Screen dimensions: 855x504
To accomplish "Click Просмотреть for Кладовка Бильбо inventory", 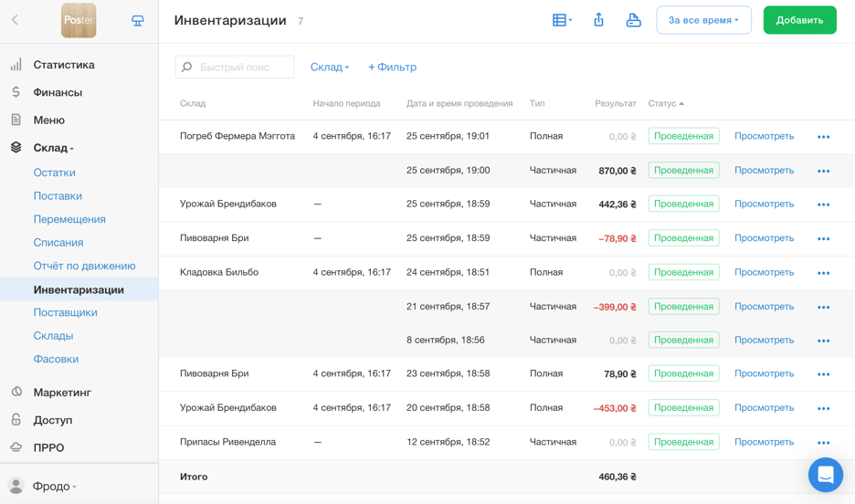I will click(x=764, y=272).
